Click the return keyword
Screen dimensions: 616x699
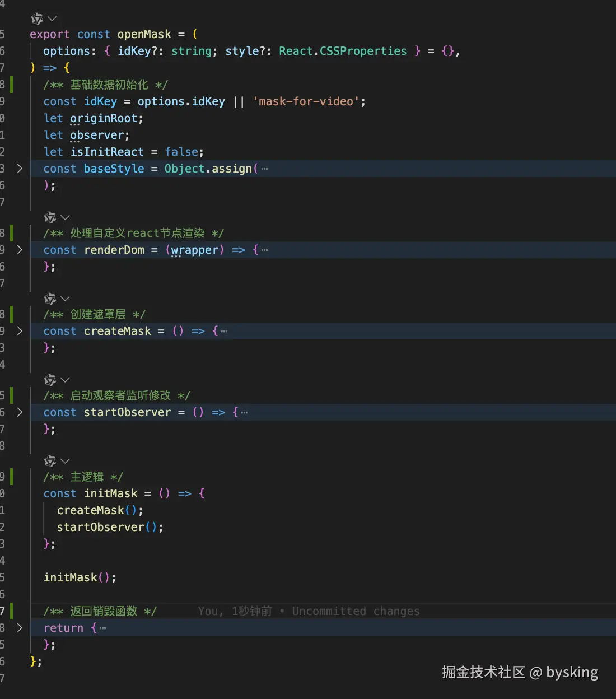[63, 628]
